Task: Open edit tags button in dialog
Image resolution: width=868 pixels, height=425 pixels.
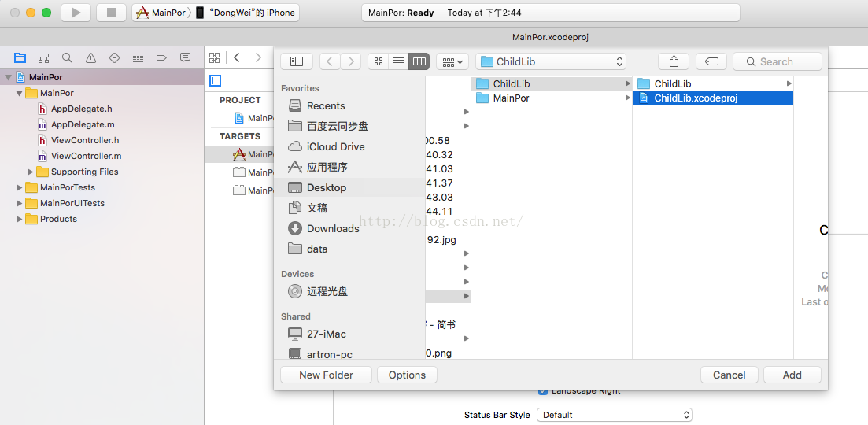Action: (711, 61)
